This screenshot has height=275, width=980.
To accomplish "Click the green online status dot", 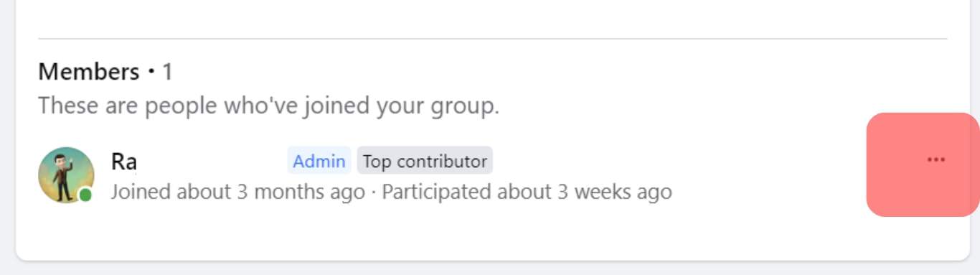I will click(85, 195).
